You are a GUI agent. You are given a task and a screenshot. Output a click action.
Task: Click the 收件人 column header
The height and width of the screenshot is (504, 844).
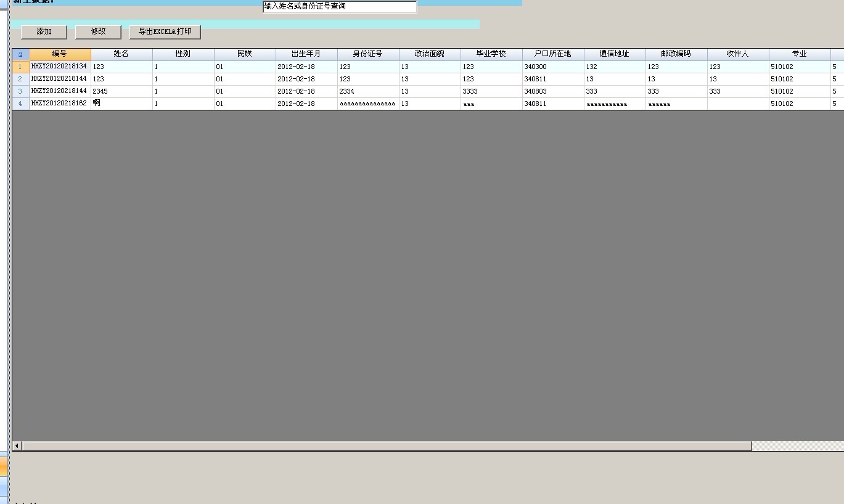(738, 54)
